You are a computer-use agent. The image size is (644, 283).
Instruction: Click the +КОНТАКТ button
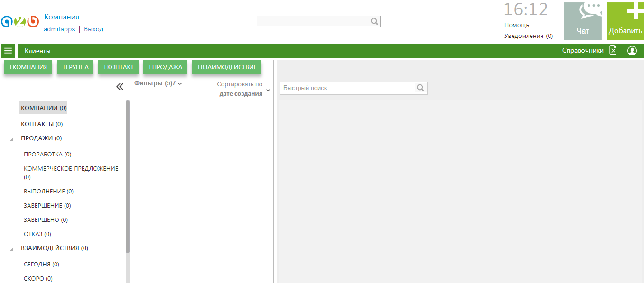point(118,67)
